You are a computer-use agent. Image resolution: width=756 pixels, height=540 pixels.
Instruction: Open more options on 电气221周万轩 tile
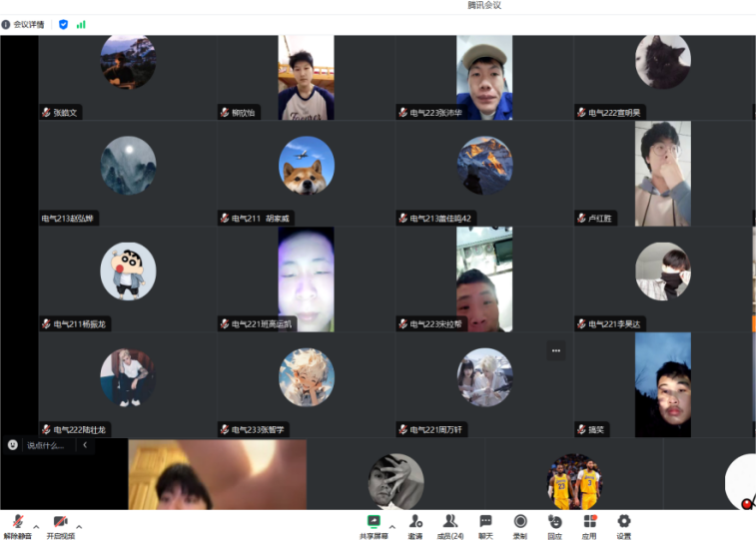coord(556,350)
